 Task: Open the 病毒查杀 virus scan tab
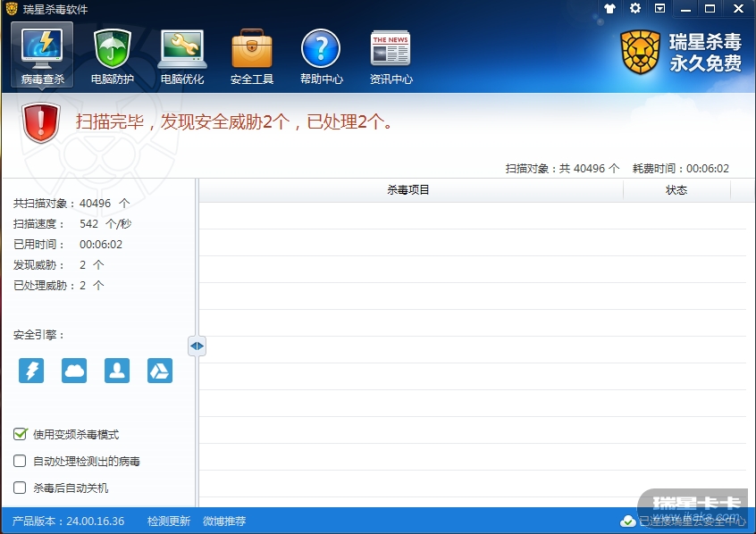42,55
